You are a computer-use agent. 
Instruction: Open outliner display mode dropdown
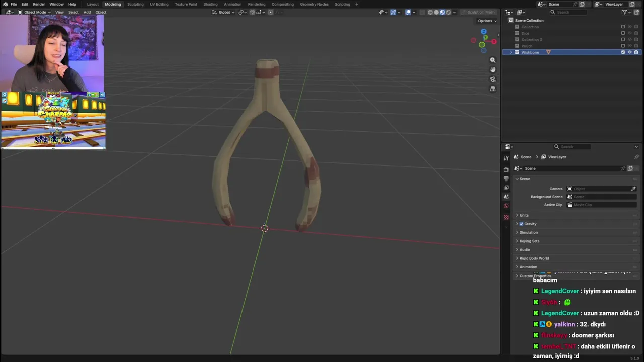[509, 12]
